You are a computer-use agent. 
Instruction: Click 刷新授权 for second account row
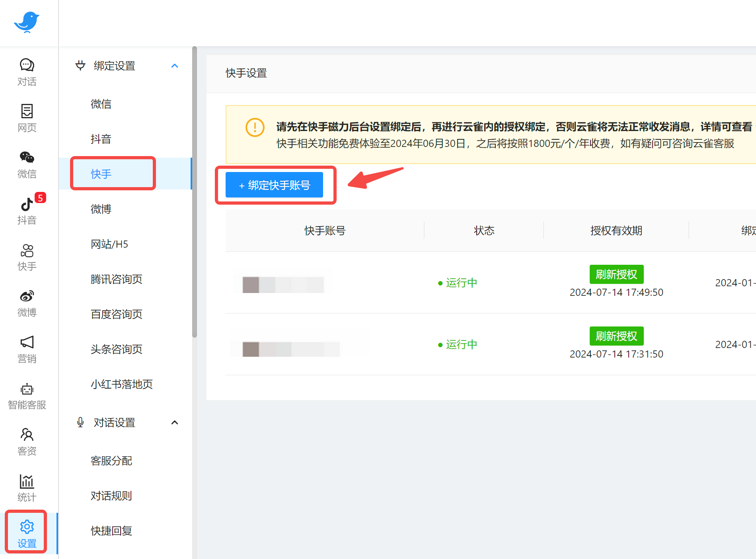click(616, 336)
